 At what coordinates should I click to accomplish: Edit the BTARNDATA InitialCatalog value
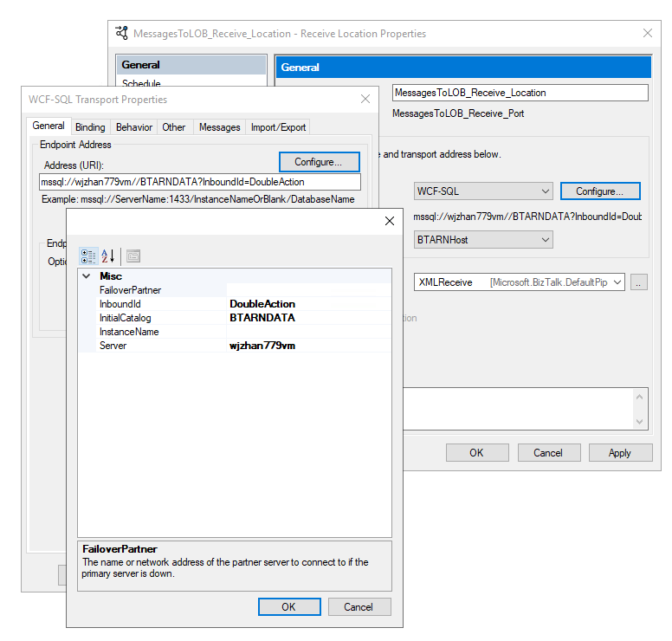coord(308,318)
